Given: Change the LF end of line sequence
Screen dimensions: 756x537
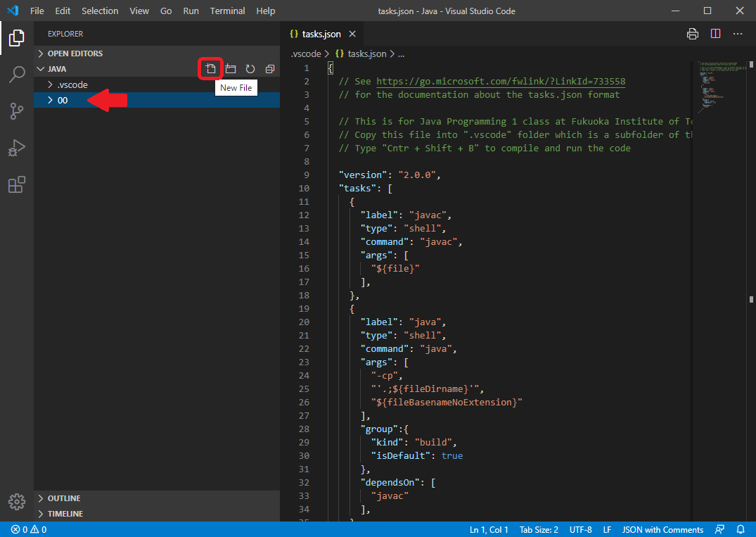Looking at the screenshot, I should [607, 529].
